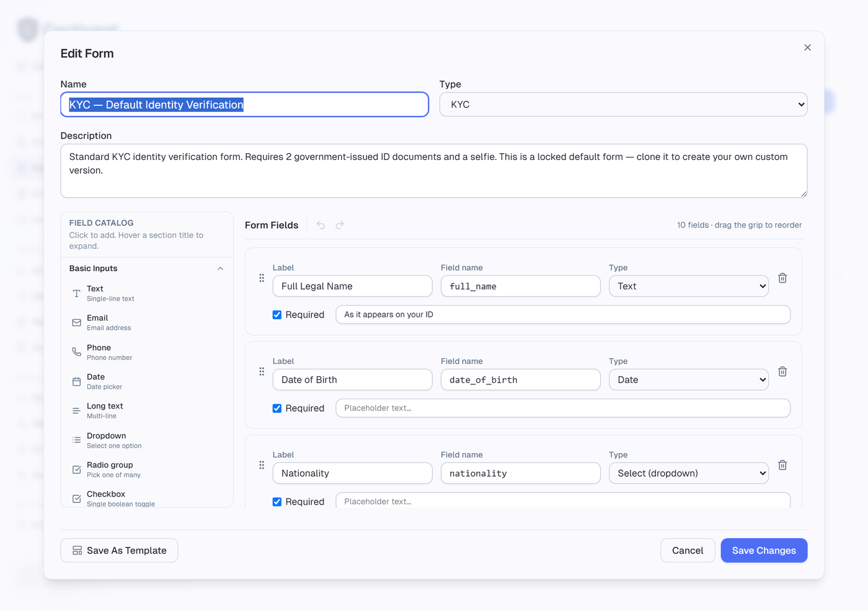
Task: Click the drag grip for Date of Birth
Action: (262, 372)
